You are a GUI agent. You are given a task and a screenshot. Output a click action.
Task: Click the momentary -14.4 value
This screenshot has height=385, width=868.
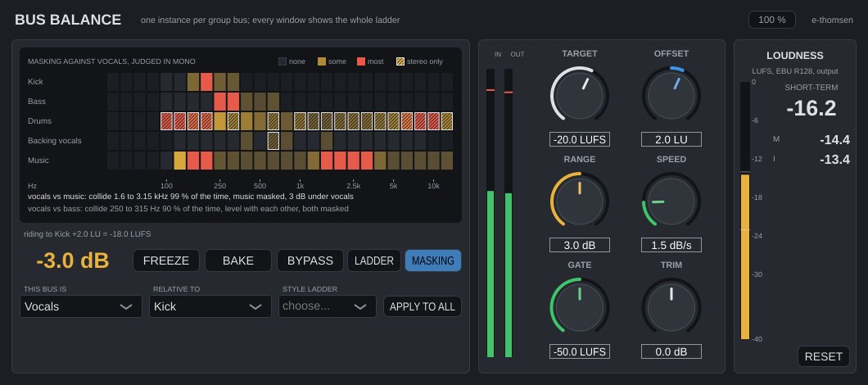tap(834, 139)
